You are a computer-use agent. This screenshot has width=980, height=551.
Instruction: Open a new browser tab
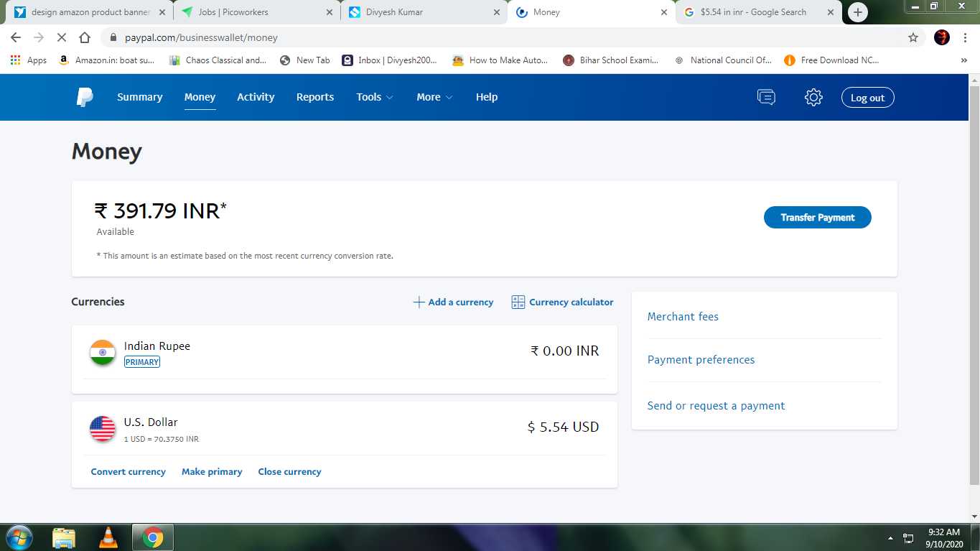click(x=857, y=12)
